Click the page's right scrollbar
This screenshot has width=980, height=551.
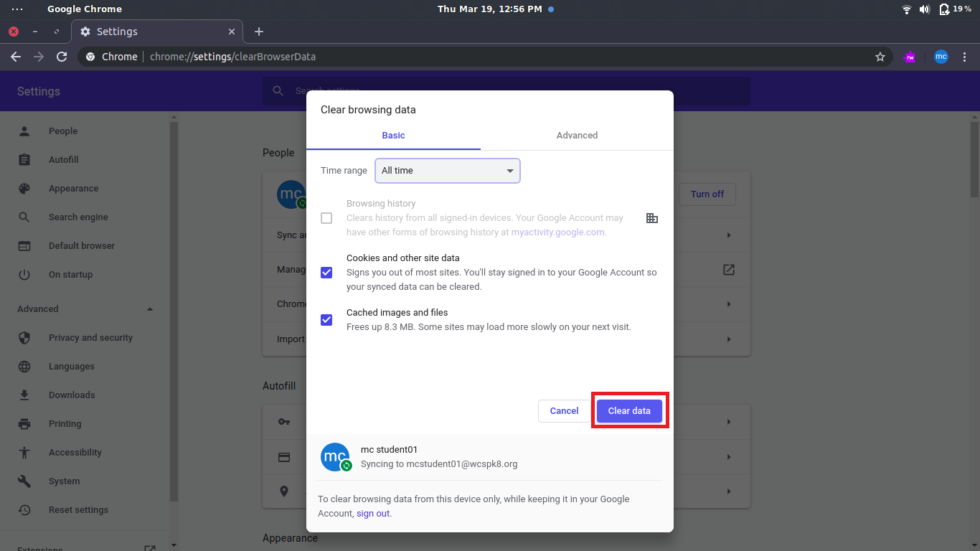click(974, 158)
